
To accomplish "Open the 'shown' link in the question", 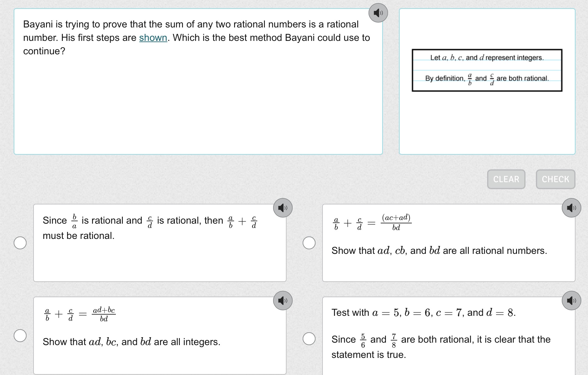I will [153, 38].
